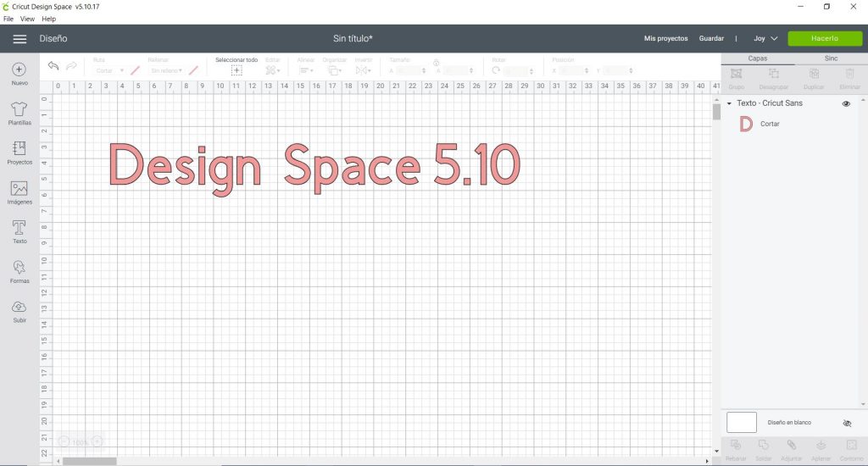Click the Duplicar icon

814,74
